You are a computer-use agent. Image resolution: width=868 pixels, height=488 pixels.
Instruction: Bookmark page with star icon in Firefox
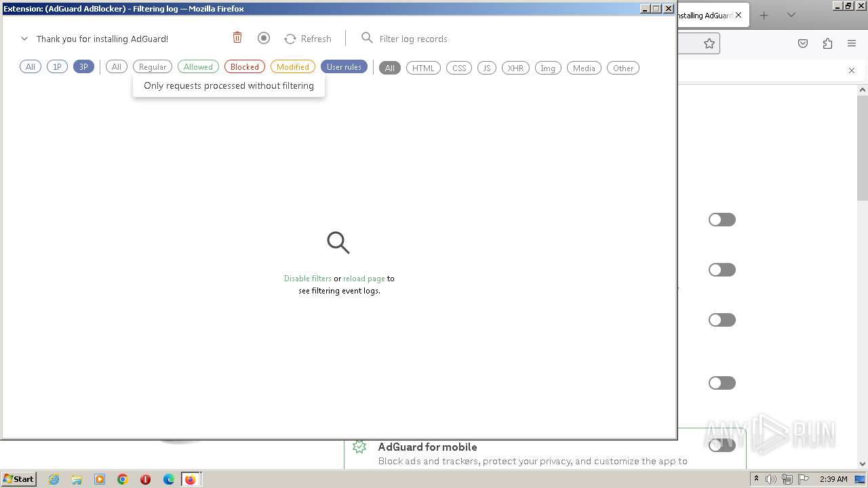[709, 43]
